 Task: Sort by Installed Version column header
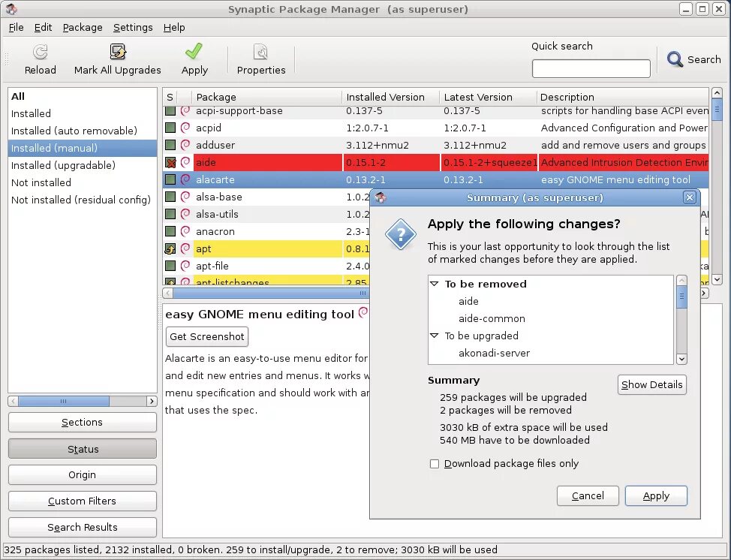(391, 97)
